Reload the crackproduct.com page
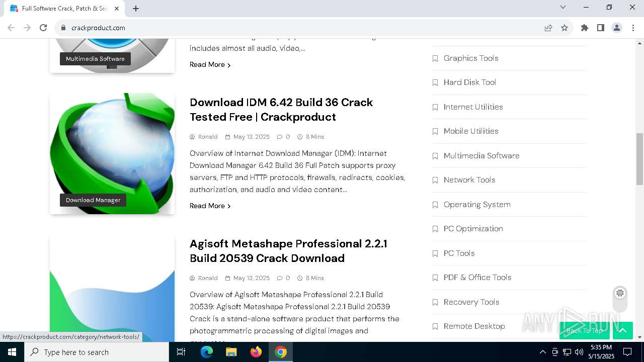Image resolution: width=644 pixels, height=362 pixels. click(x=43, y=28)
